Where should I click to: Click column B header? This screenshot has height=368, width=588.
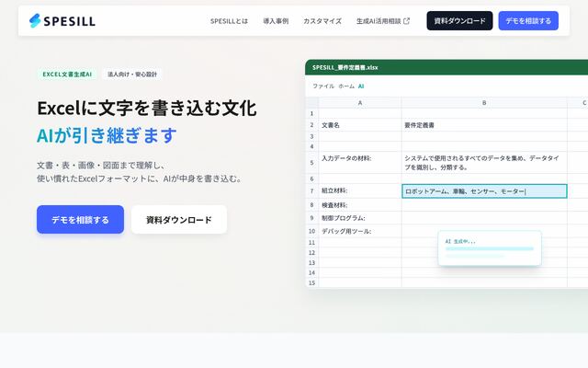[x=484, y=102]
